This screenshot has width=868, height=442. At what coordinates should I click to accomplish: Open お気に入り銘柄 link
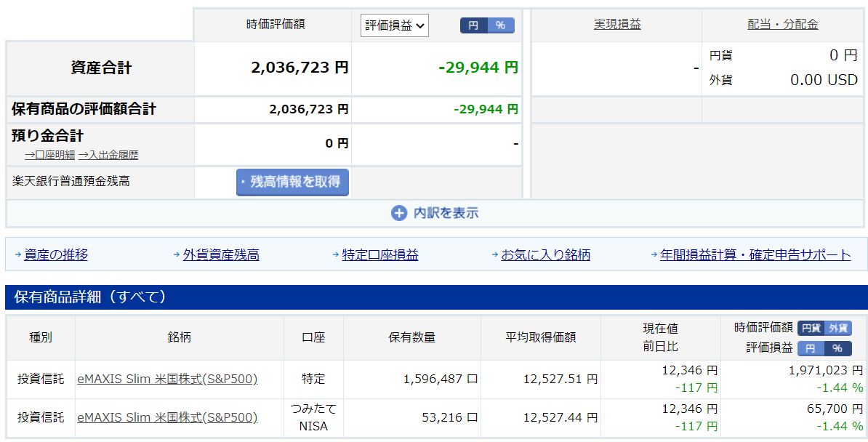pyautogui.click(x=545, y=254)
